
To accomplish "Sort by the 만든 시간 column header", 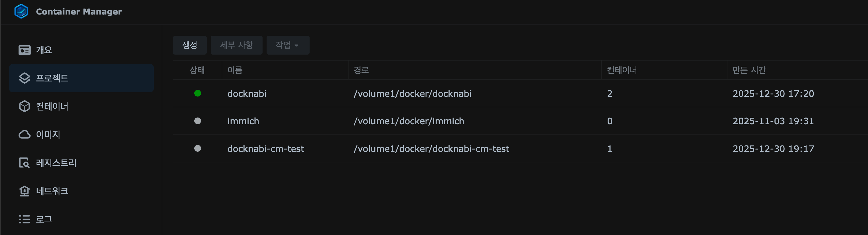I will 749,70.
